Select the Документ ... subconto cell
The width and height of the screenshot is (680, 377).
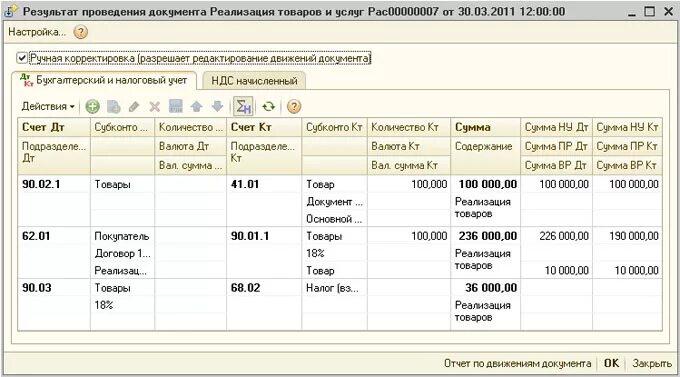pyautogui.click(x=334, y=202)
